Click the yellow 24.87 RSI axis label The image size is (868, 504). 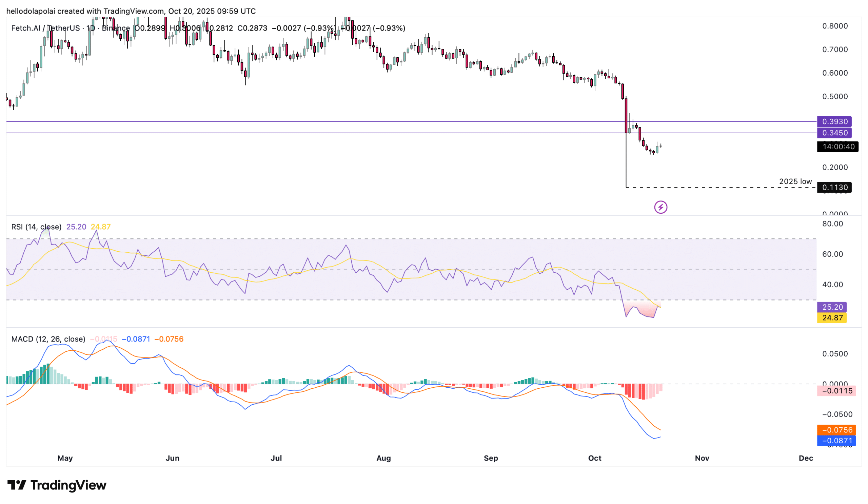pyautogui.click(x=831, y=317)
